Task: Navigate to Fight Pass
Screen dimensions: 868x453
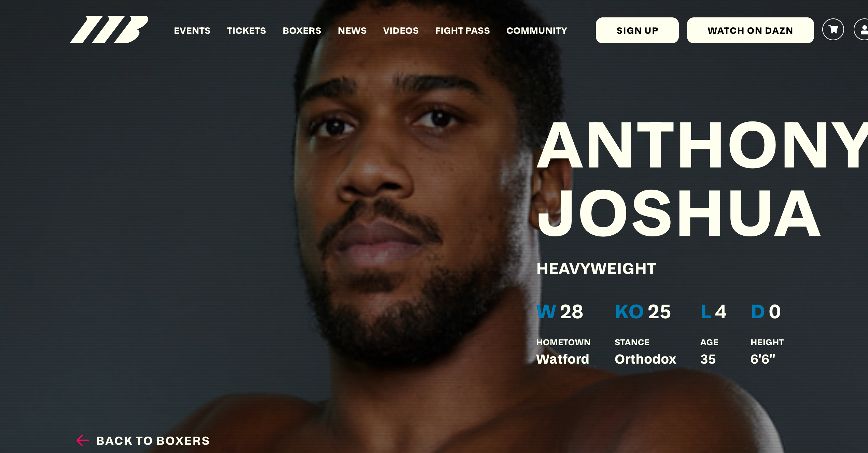Action: (x=462, y=31)
